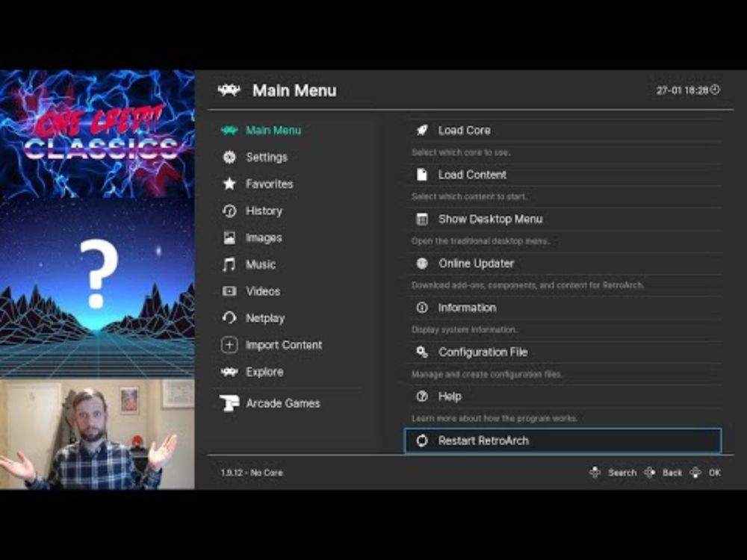Click 'Select which content to start.' description

coord(469,196)
